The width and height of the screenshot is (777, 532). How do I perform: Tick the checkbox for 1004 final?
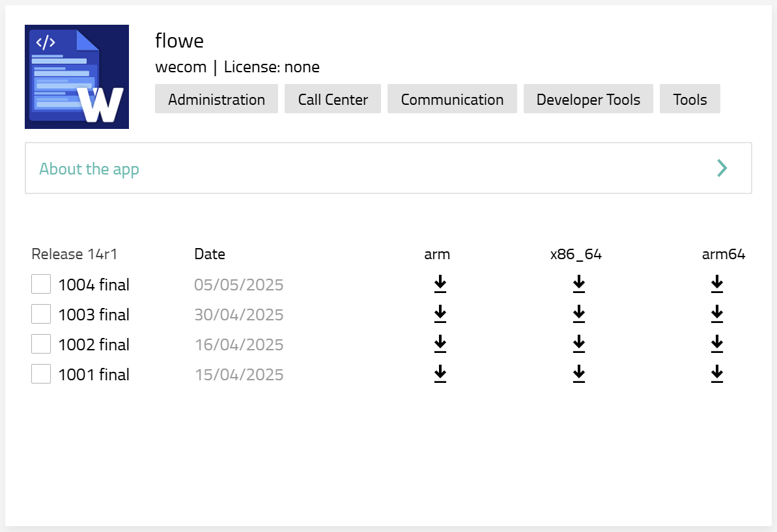pyautogui.click(x=41, y=285)
